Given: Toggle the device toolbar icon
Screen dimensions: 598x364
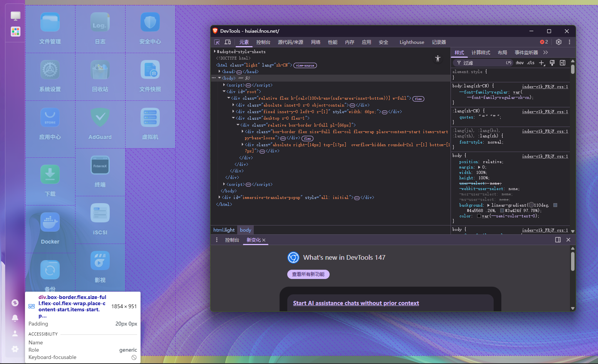Looking at the screenshot, I should [228, 42].
